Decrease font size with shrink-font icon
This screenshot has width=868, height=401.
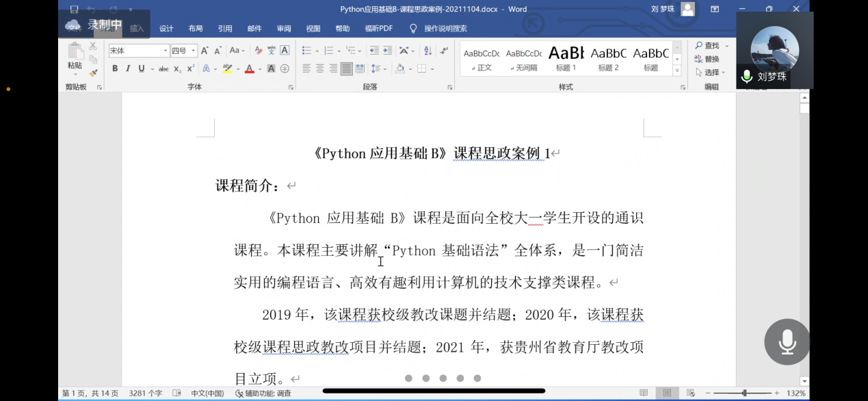(x=218, y=51)
